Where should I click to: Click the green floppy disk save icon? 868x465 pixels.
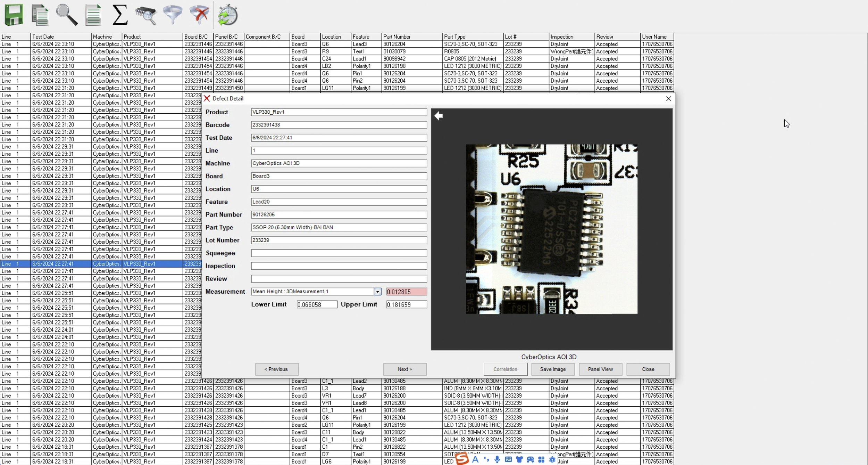[x=14, y=15]
